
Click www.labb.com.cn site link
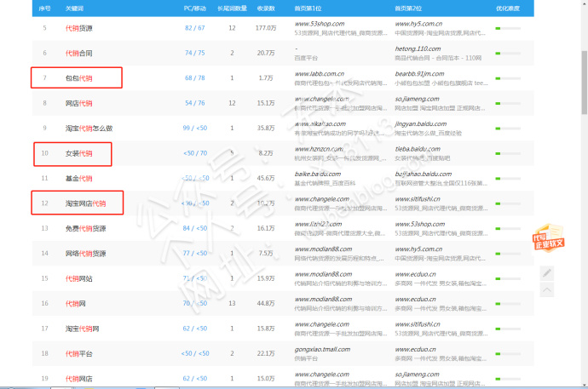click(x=319, y=74)
